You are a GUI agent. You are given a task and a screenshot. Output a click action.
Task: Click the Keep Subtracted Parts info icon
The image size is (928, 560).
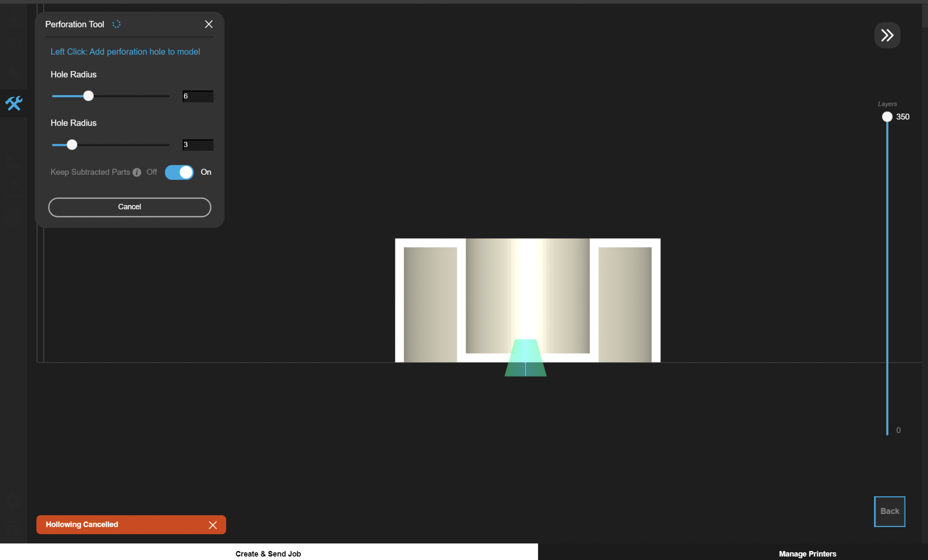tap(137, 172)
